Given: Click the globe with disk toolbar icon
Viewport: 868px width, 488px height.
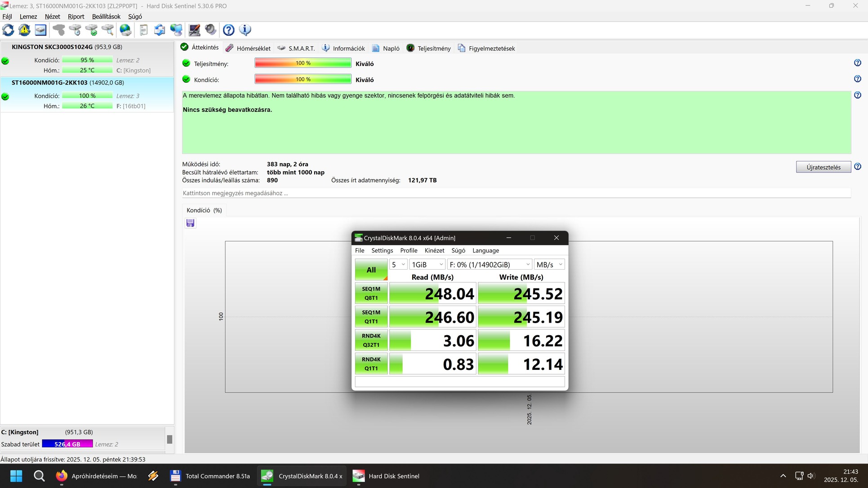Looking at the screenshot, I should [x=125, y=30].
